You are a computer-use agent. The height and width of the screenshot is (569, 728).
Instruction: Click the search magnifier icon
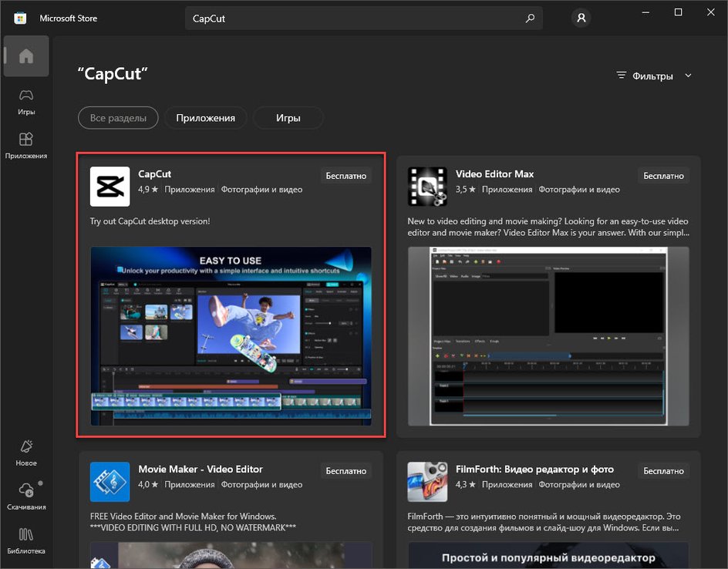[530, 19]
